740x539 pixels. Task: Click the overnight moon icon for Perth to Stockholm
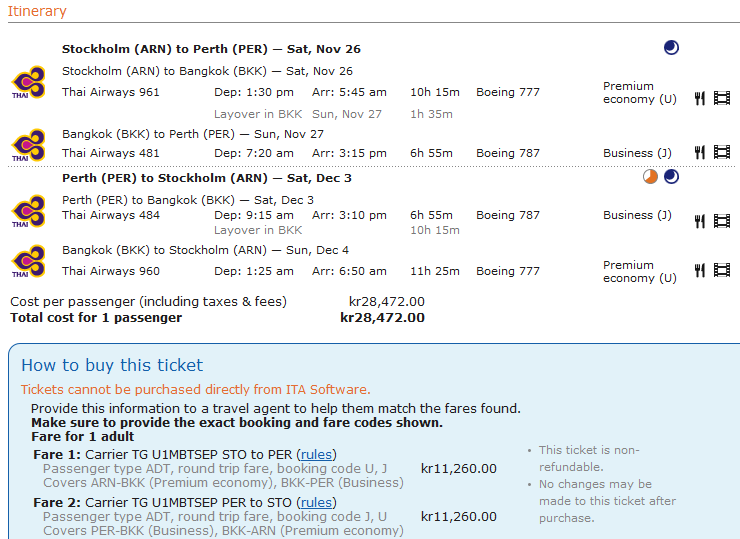tap(671, 177)
